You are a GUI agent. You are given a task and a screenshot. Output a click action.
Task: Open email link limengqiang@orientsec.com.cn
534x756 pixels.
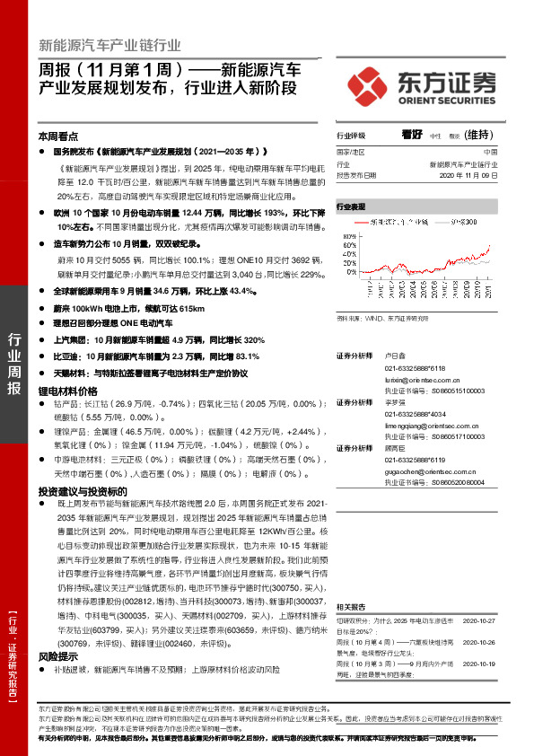click(432, 426)
